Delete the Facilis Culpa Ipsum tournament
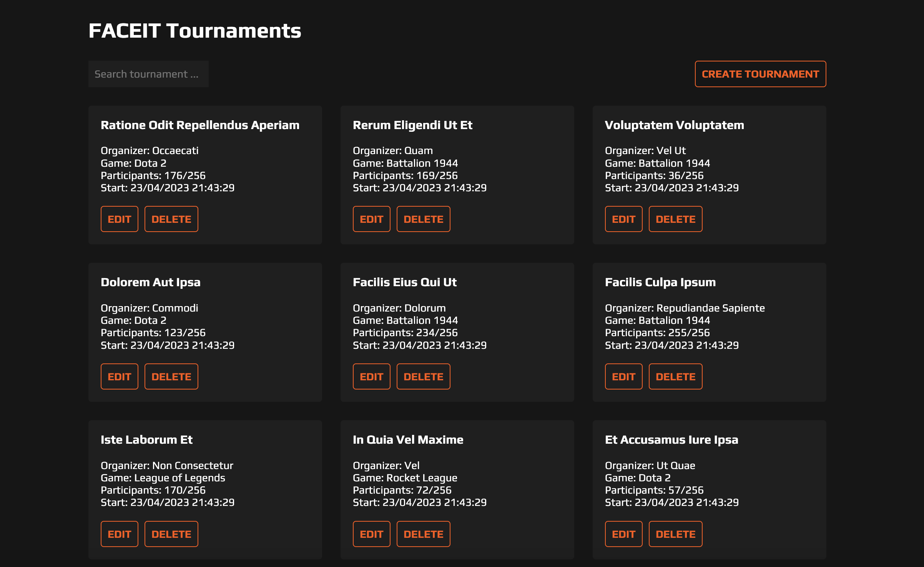Screen dimensions: 924x567 [x=675, y=376]
